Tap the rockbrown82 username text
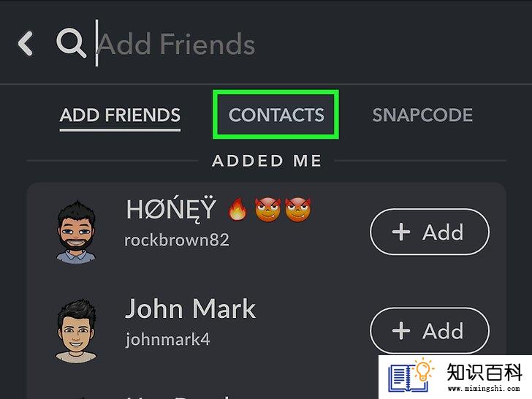 point(177,240)
